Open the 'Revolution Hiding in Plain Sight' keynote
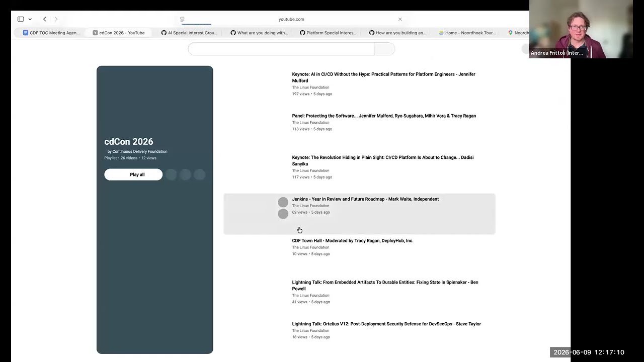Image resolution: width=644 pixels, height=362 pixels. pyautogui.click(x=383, y=160)
